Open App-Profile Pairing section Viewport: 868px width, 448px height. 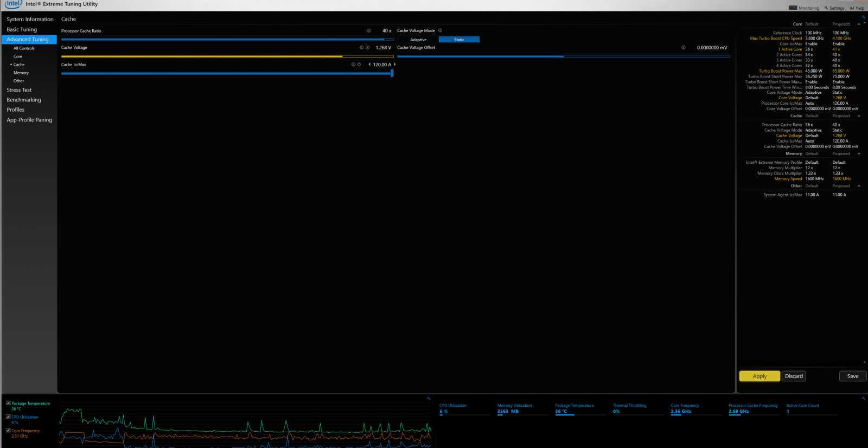click(x=29, y=120)
